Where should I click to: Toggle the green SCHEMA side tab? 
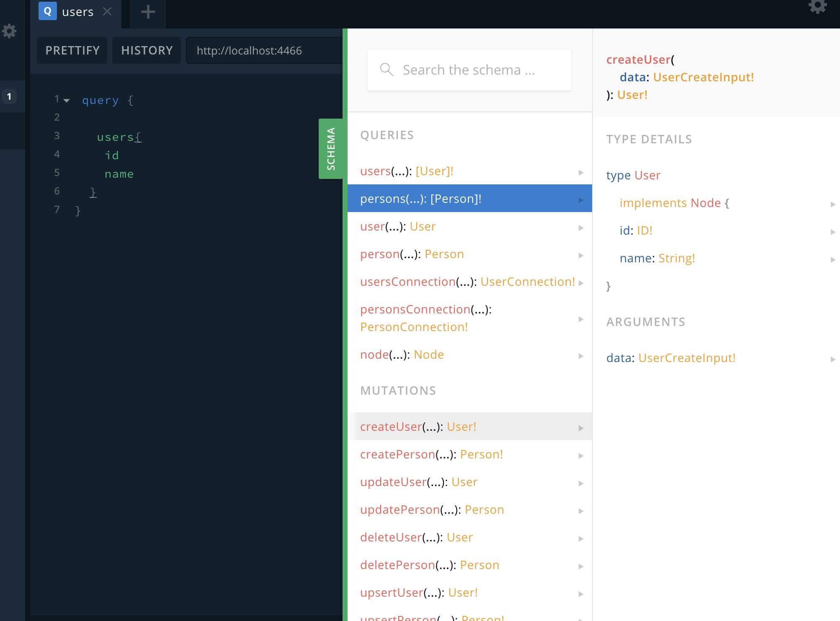331,149
